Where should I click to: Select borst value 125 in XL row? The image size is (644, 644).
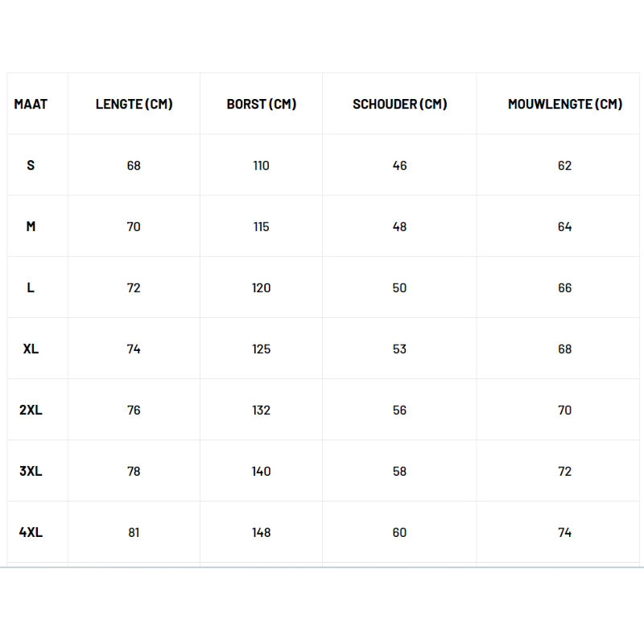[x=261, y=349]
